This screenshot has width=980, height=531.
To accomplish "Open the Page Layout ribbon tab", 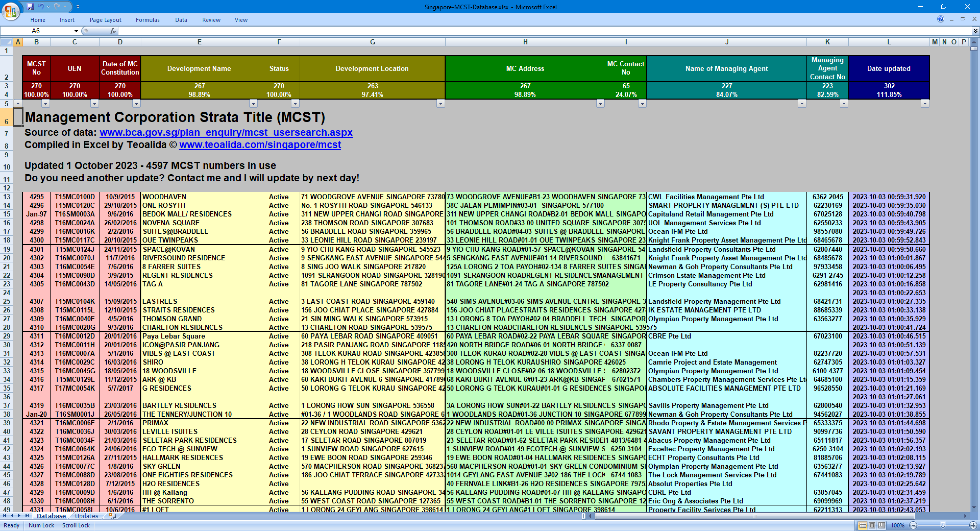I will click(105, 20).
